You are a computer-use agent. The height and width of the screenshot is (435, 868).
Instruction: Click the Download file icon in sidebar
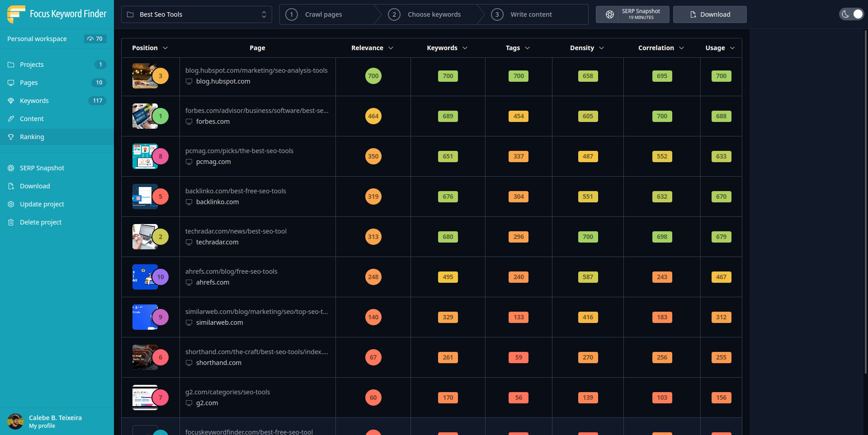pyautogui.click(x=11, y=186)
